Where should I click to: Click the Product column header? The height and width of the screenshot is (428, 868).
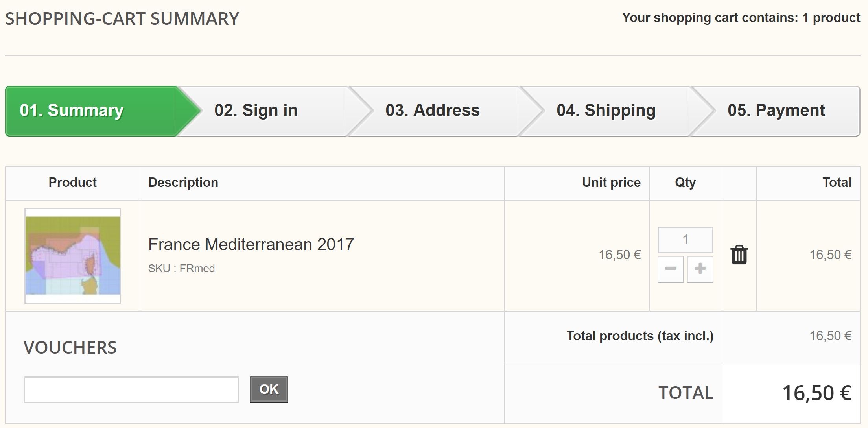point(73,183)
